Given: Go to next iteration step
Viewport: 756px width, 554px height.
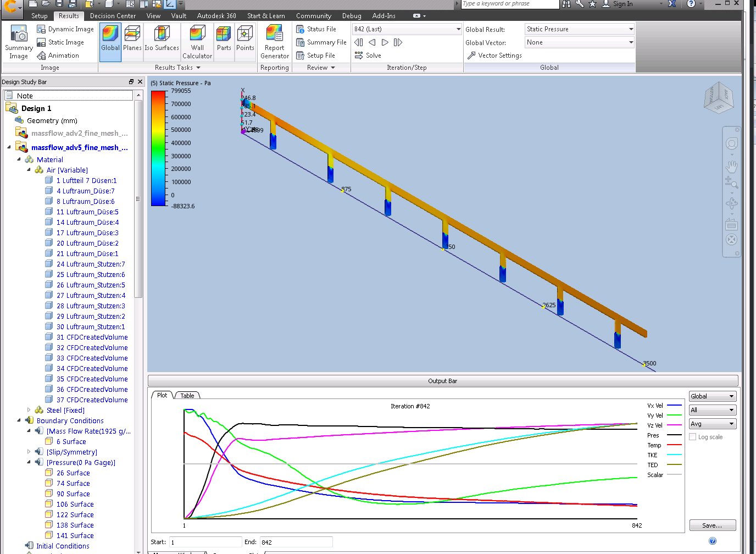Looking at the screenshot, I should (x=385, y=42).
